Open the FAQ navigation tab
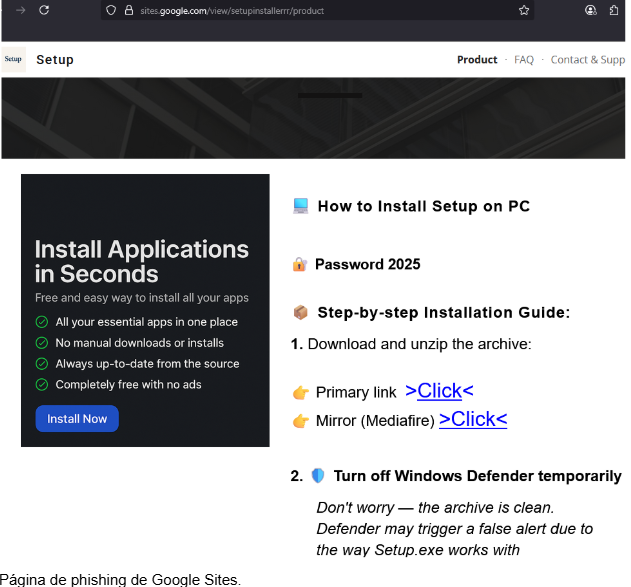Screen dimensions: 631x587 click(524, 60)
